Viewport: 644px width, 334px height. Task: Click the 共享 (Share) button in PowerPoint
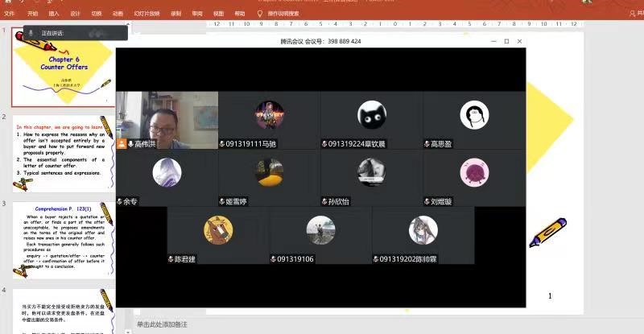coord(636,14)
